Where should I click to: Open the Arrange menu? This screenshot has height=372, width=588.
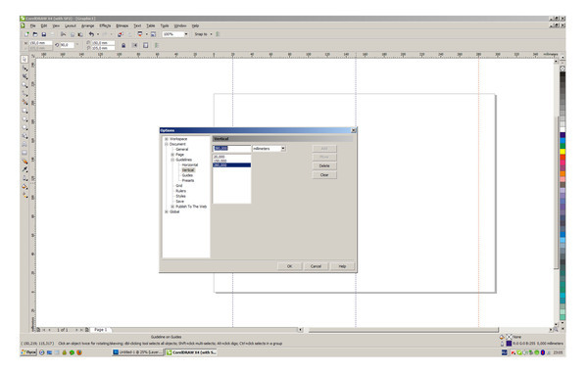pyautogui.click(x=88, y=25)
